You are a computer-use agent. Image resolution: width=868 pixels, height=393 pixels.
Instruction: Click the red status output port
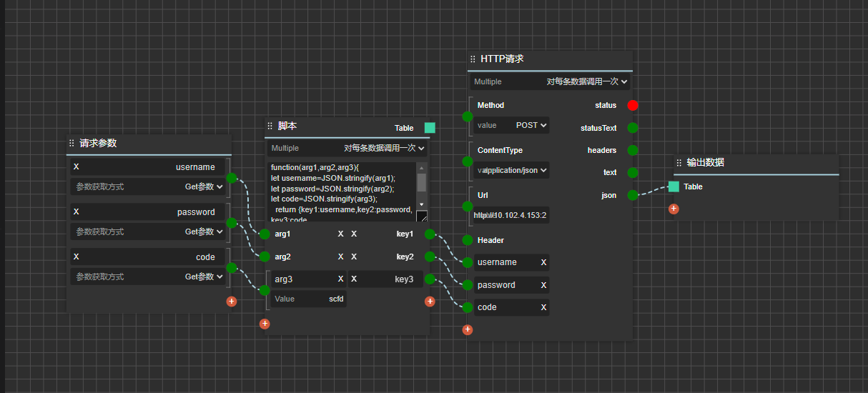coord(632,106)
